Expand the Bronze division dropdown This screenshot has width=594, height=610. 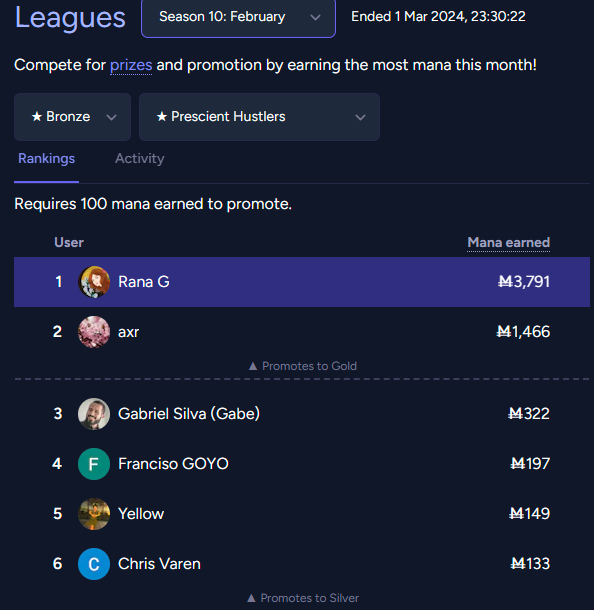(x=72, y=117)
